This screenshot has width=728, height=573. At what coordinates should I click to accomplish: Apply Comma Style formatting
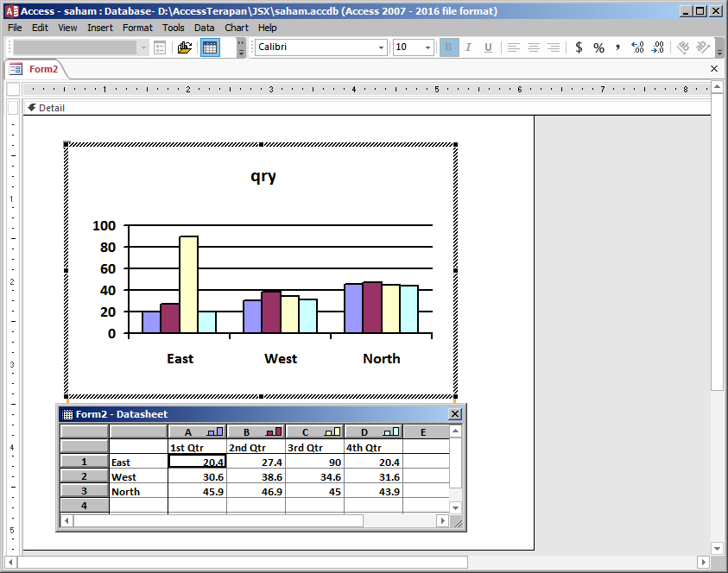click(618, 47)
